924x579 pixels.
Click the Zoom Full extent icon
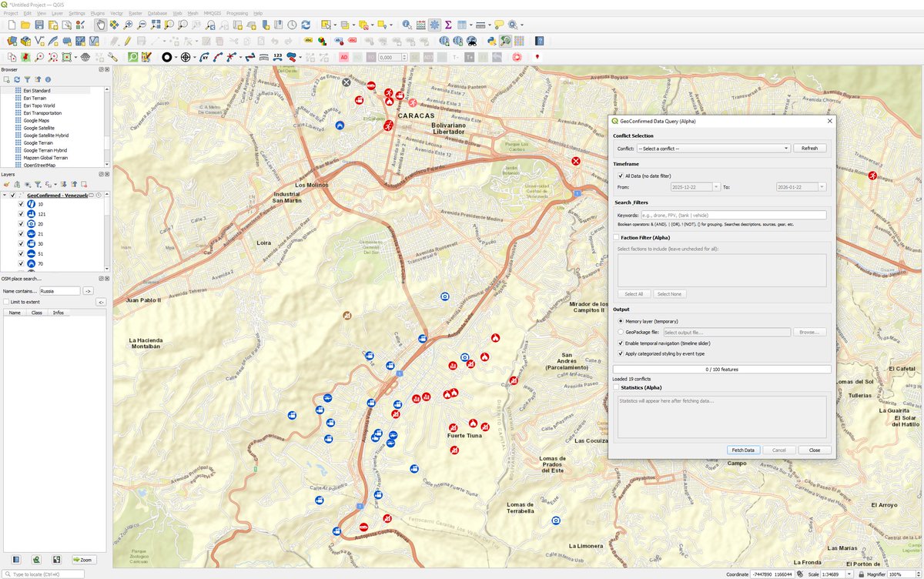tap(156, 25)
